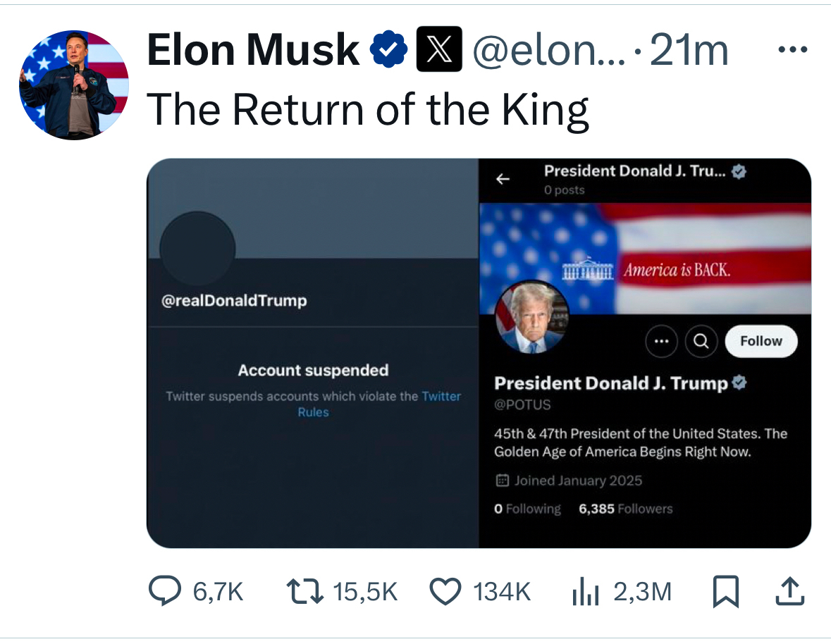The image size is (831, 644).
Task: Click the truncated @elon handle
Action: [x=548, y=49]
